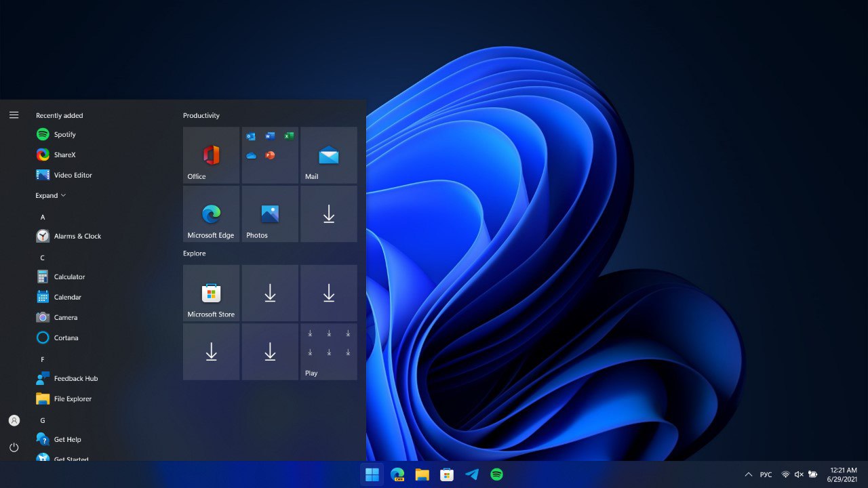Click the F letter header
This screenshot has height=488, width=868.
click(x=43, y=359)
